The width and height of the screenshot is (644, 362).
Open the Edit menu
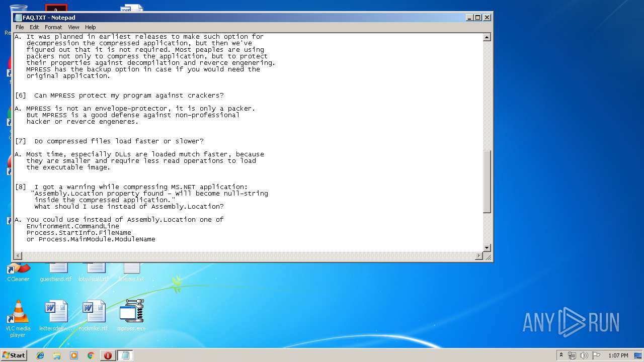34,27
